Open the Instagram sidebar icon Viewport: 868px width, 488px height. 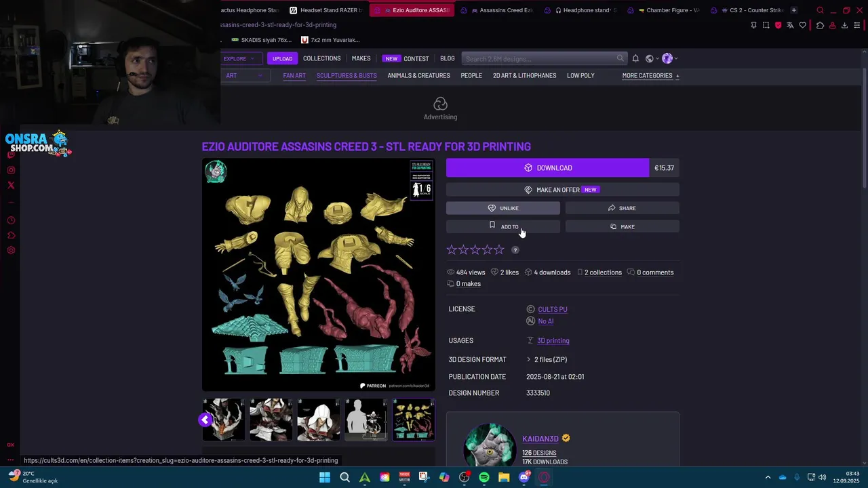click(11, 170)
